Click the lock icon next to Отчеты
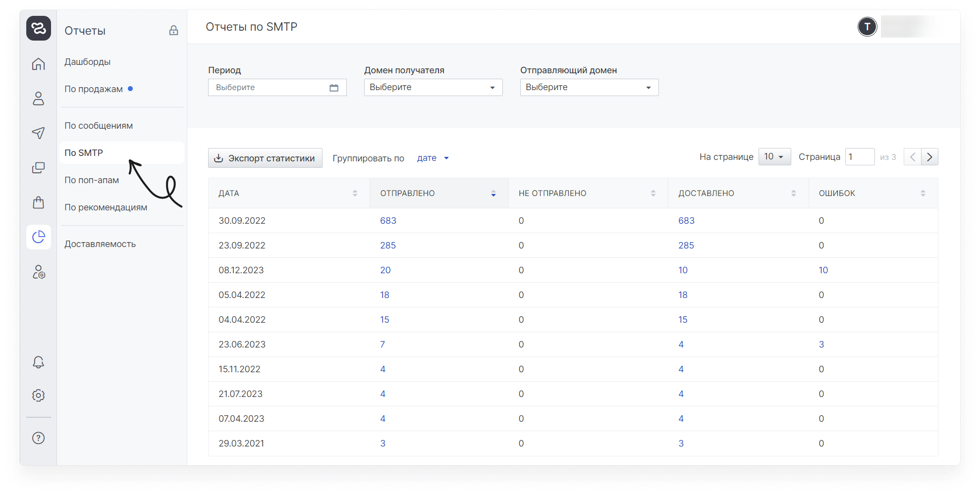Screen dimensions: 980x495 (173, 31)
